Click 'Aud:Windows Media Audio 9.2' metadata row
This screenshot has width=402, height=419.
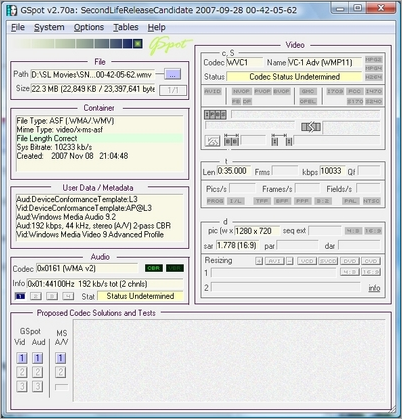(x=100, y=217)
